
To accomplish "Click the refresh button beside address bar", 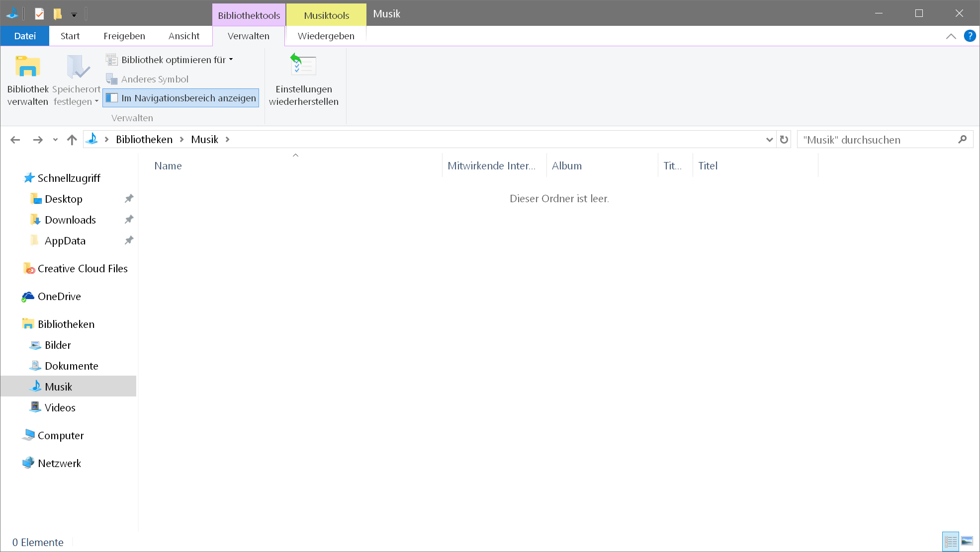I will (x=784, y=140).
